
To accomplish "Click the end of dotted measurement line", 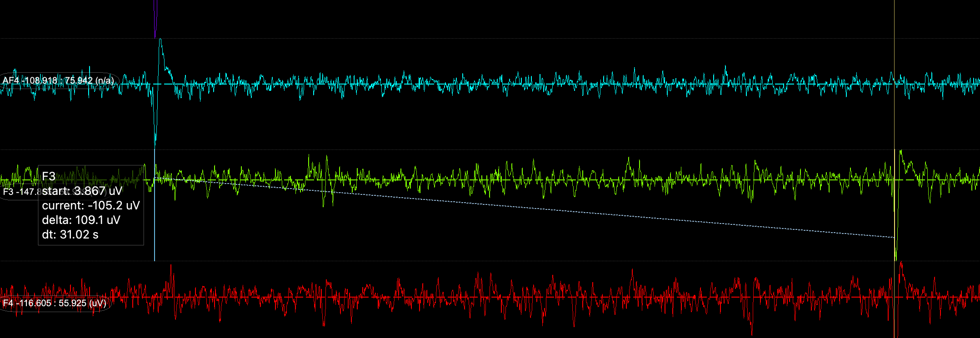I will (x=894, y=237).
